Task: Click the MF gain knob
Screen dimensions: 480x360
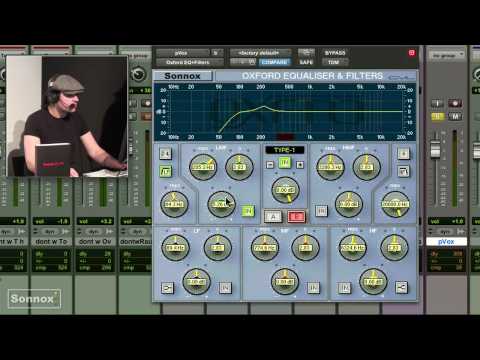Action: tap(285, 282)
